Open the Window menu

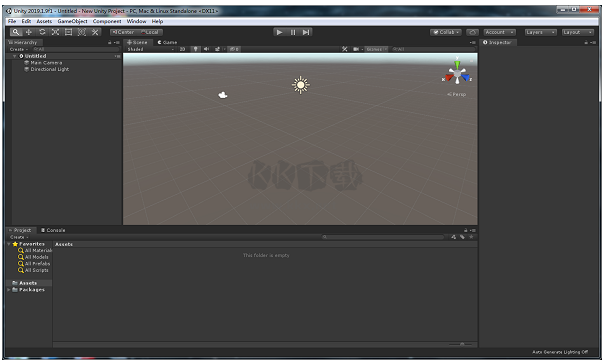[137, 21]
